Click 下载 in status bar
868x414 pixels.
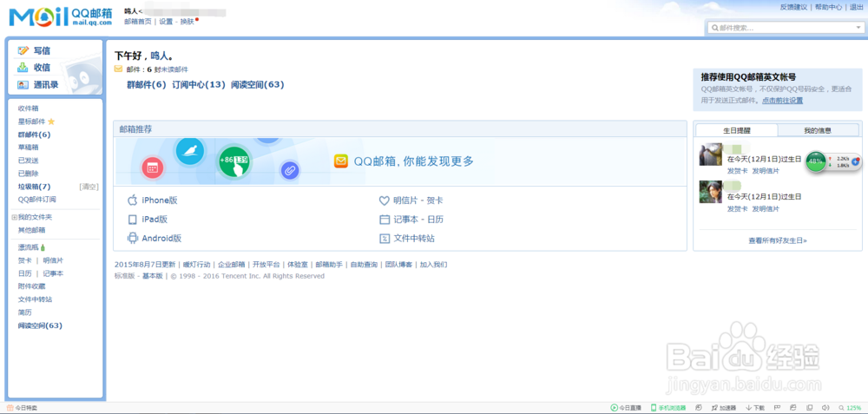click(x=755, y=408)
